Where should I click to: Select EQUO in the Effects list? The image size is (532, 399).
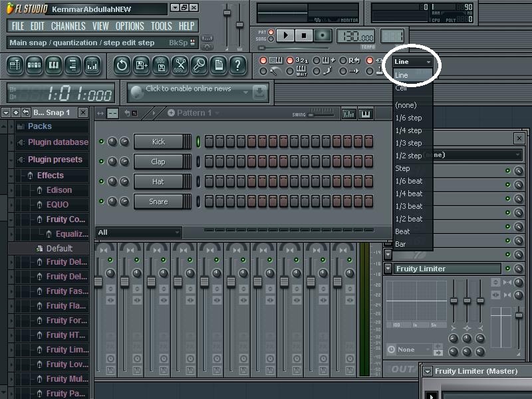tap(57, 205)
